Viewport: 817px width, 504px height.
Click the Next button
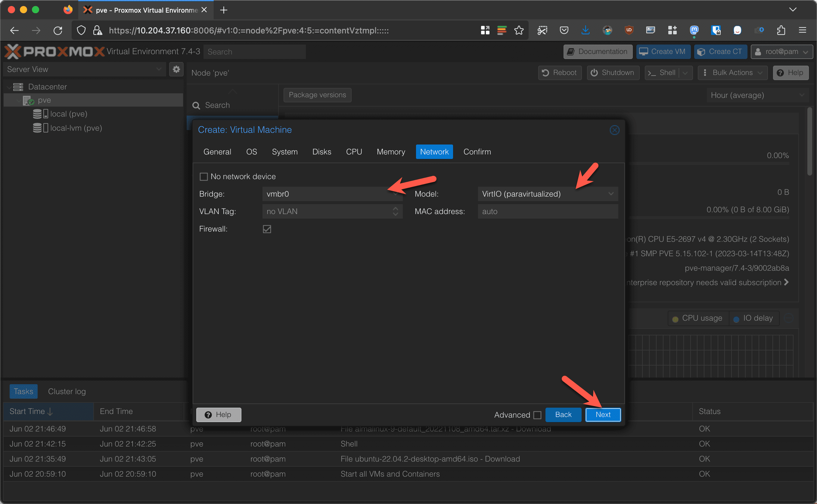(x=603, y=415)
